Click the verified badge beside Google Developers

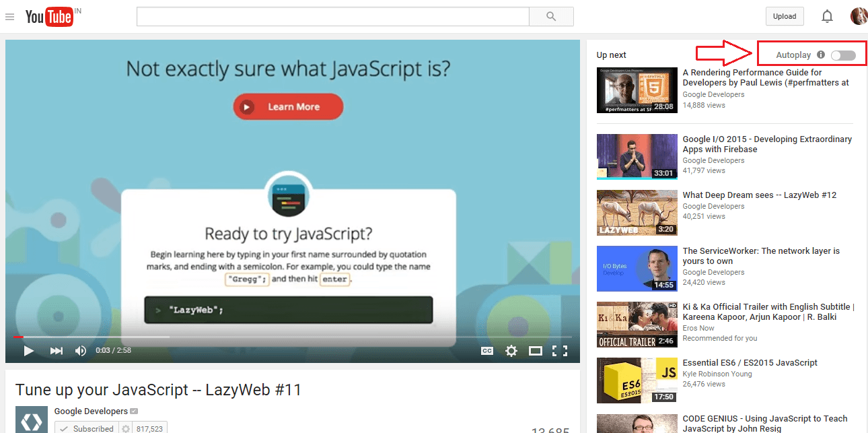pos(134,411)
